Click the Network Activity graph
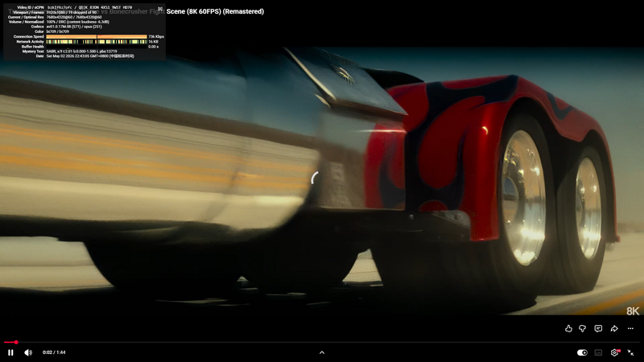Image resolution: width=644 pixels, height=362 pixels. [x=97, y=42]
